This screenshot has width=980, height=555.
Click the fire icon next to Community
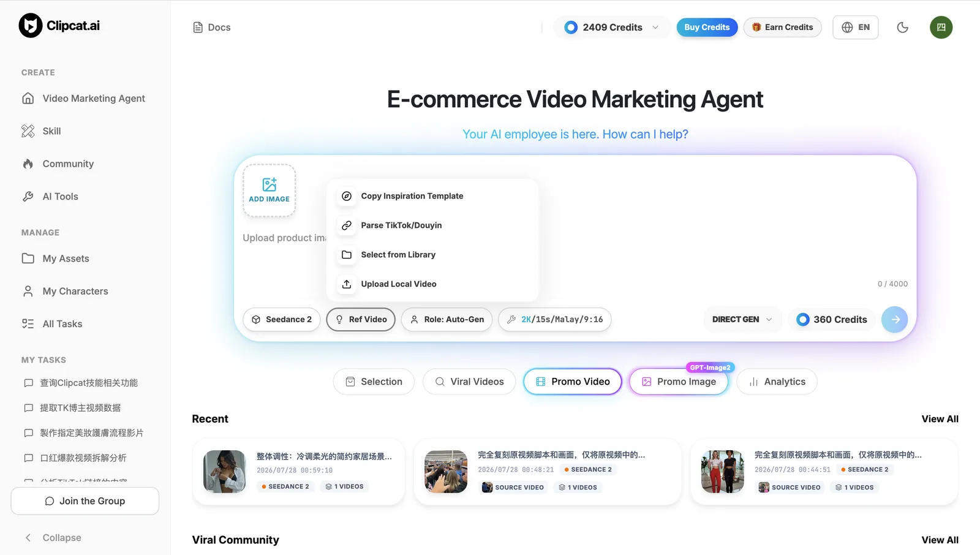28,164
